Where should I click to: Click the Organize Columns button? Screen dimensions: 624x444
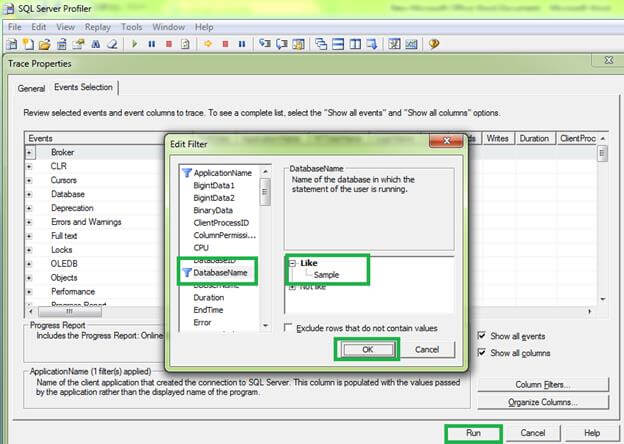pyautogui.click(x=543, y=402)
